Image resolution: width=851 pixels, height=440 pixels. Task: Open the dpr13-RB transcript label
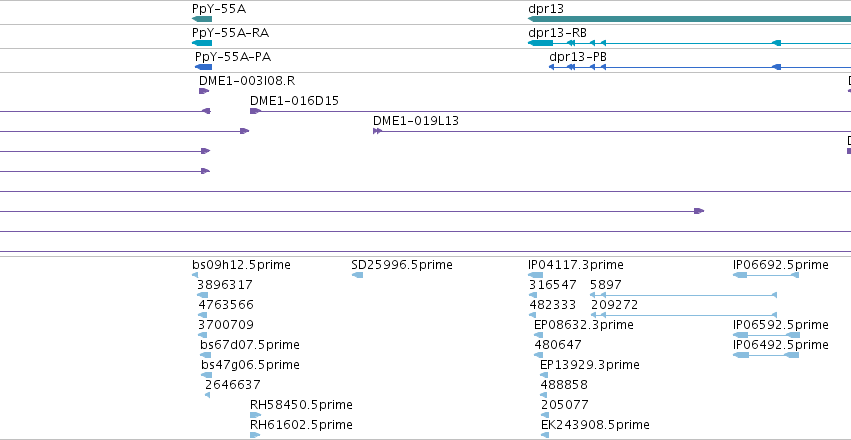point(557,33)
